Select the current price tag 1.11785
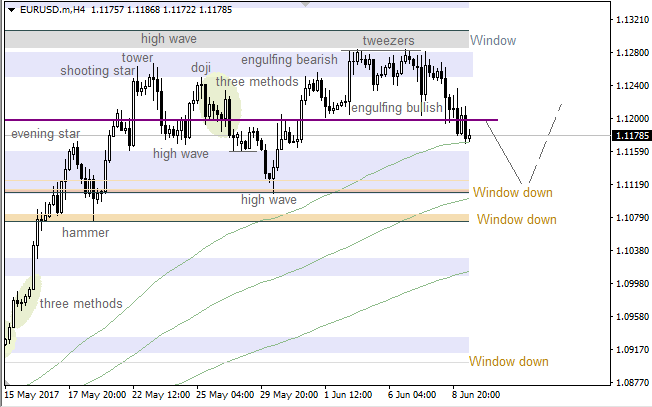This screenshot has height=407, width=652. [x=629, y=135]
